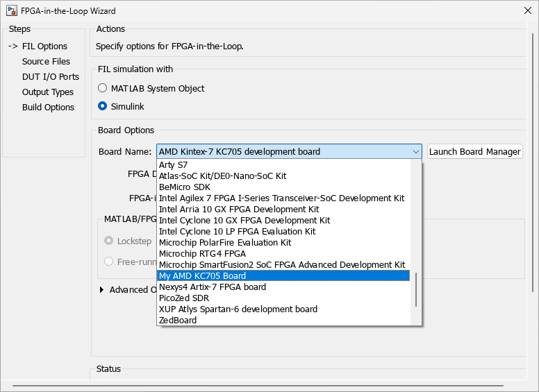Viewport: 539px width, 392px height.
Task: Select Microchip PolarFire Evaluation Kit
Action: (225, 243)
